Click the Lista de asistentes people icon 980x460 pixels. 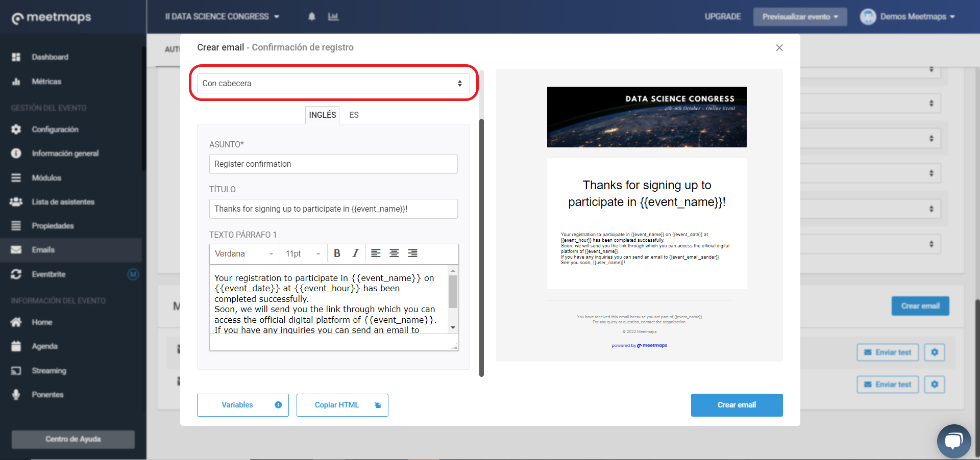[x=16, y=202]
